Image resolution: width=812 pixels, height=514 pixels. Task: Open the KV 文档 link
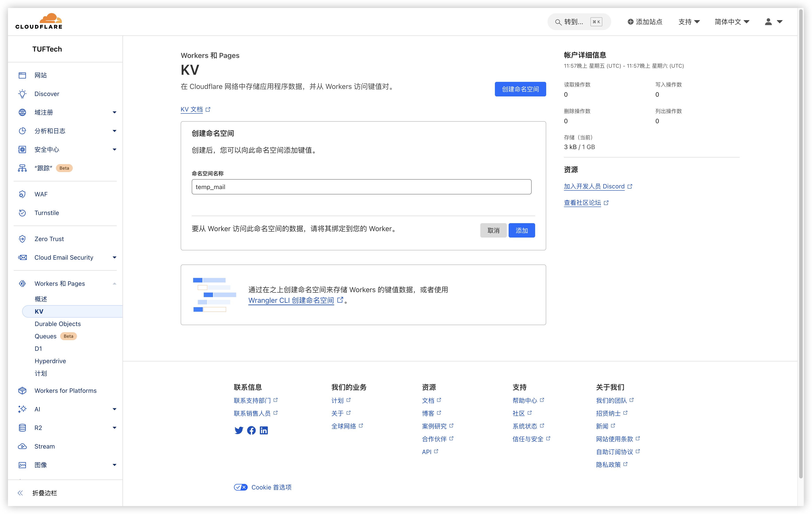pos(192,109)
